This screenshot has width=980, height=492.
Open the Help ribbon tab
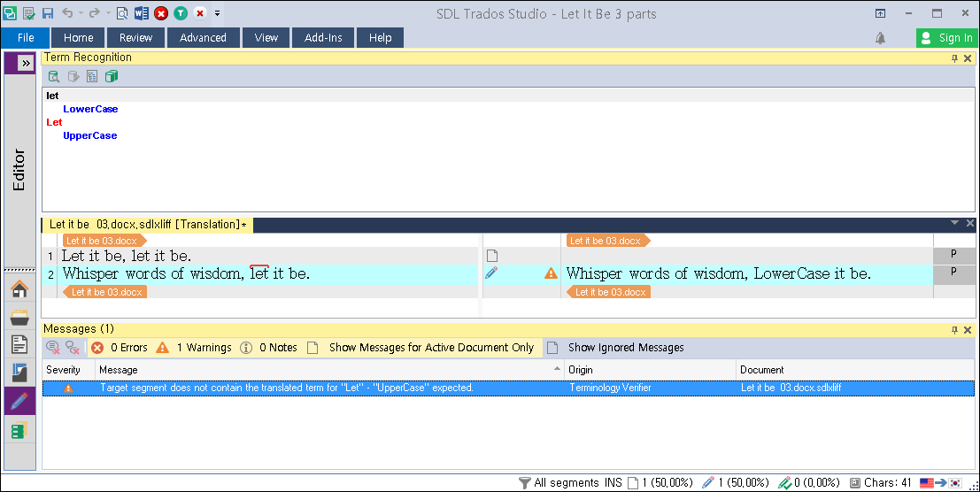tap(380, 37)
